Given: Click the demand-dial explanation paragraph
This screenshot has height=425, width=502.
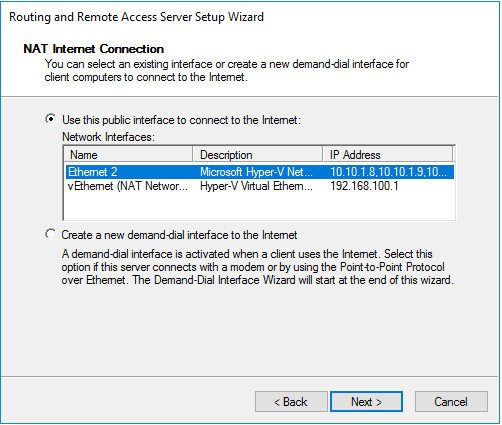Looking at the screenshot, I should [x=257, y=267].
